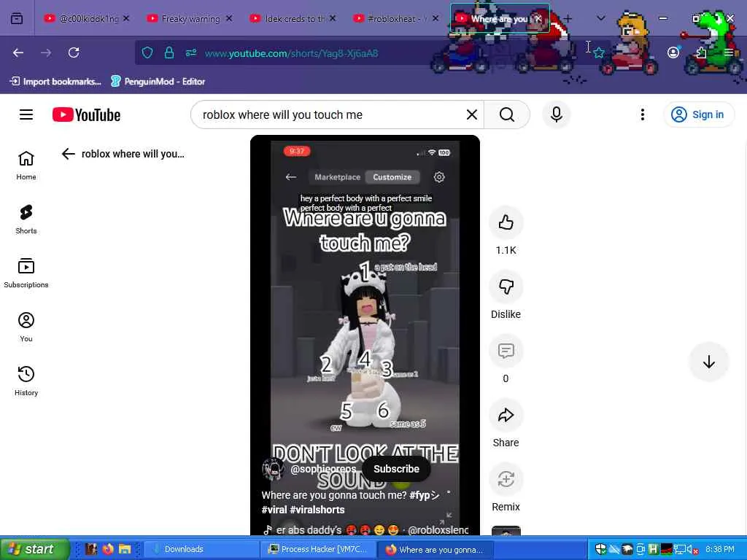
Task: Open the YouTube guide hamburger menu
Action: [x=26, y=114]
